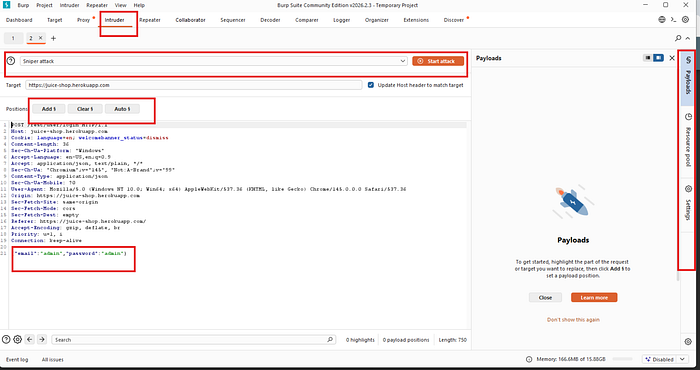The image size is (700, 370).
Task: Go to next search match arrow
Action: pyautogui.click(x=42, y=340)
